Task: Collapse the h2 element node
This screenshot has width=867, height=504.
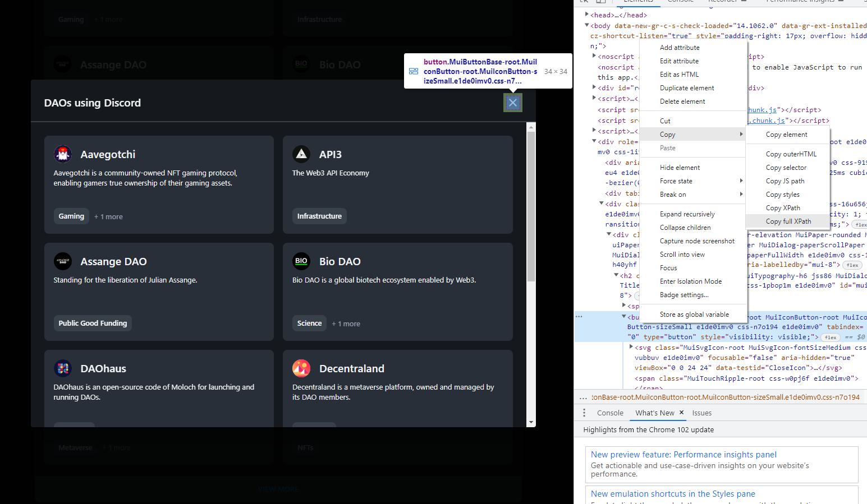Action: coord(616,275)
